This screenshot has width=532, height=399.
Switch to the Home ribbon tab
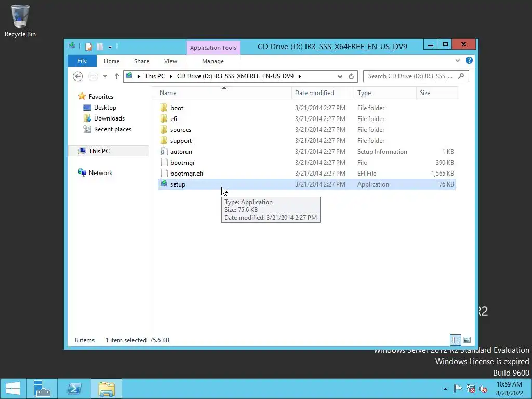(111, 61)
